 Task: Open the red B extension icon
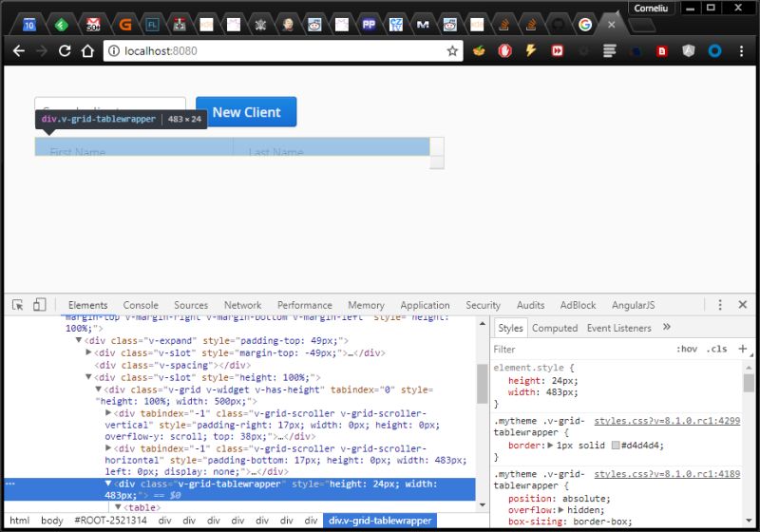click(661, 51)
